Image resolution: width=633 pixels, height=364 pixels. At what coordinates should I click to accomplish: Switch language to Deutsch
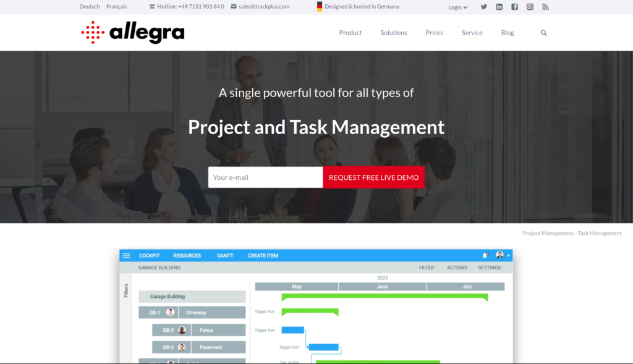(90, 7)
